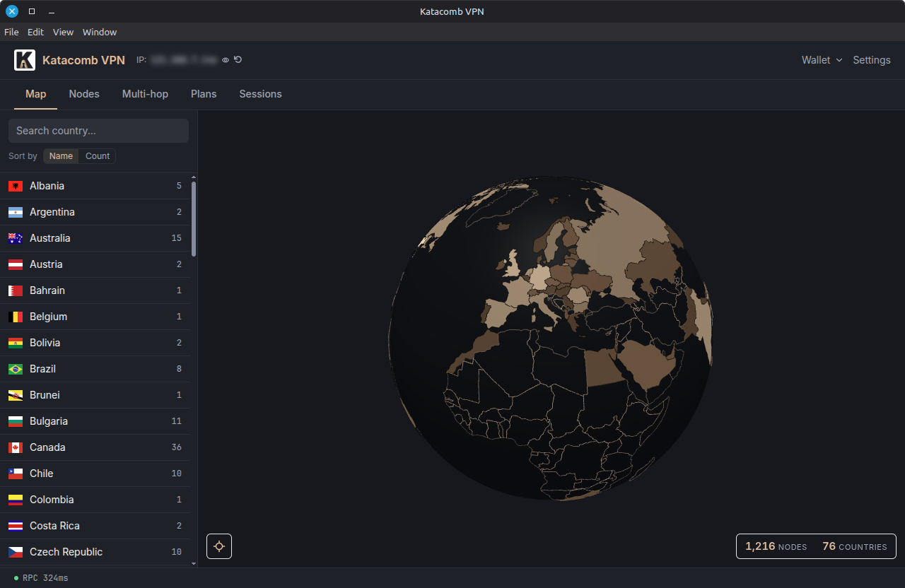905x588 pixels.
Task: Open the Window menu
Action: pos(100,32)
